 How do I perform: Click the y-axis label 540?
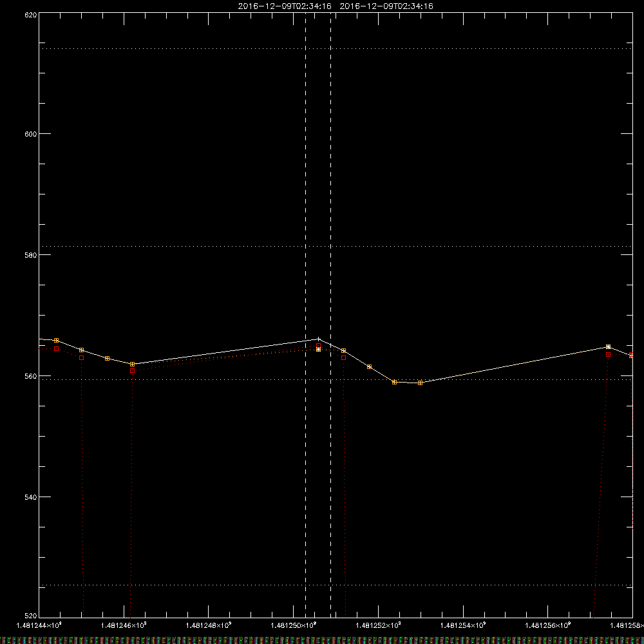31,497
